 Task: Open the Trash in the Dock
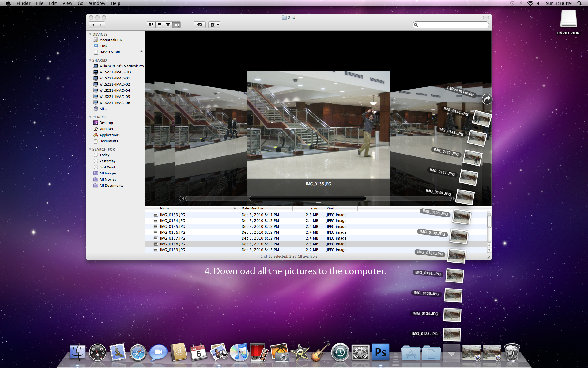click(x=512, y=353)
